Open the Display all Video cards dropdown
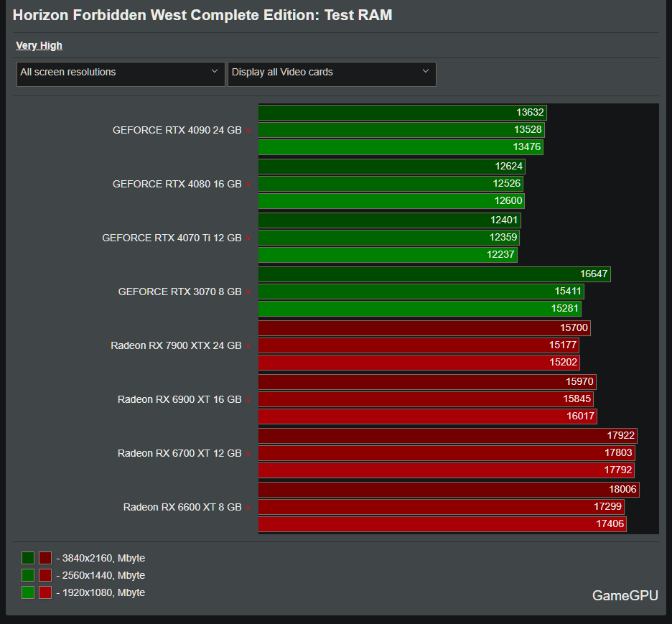This screenshot has width=672, height=624. tap(332, 74)
